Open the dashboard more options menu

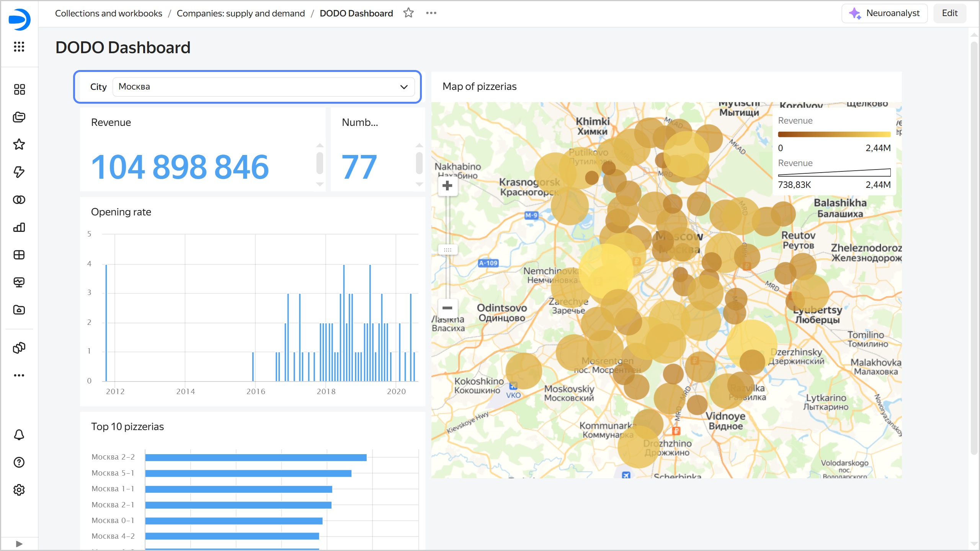[x=431, y=13]
